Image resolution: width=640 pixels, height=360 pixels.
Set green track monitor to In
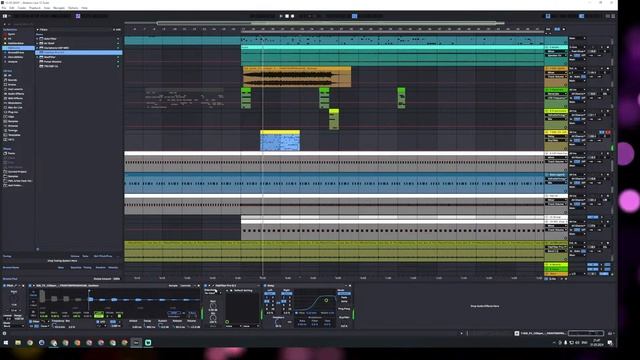point(571,98)
